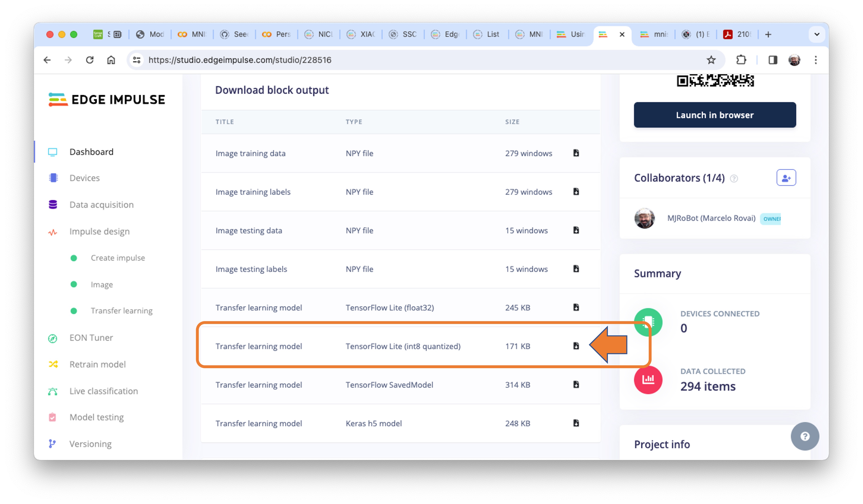The width and height of the screenshot is (863, 504).
Task: Switch to the List browser tab
Action: [487, 34]
